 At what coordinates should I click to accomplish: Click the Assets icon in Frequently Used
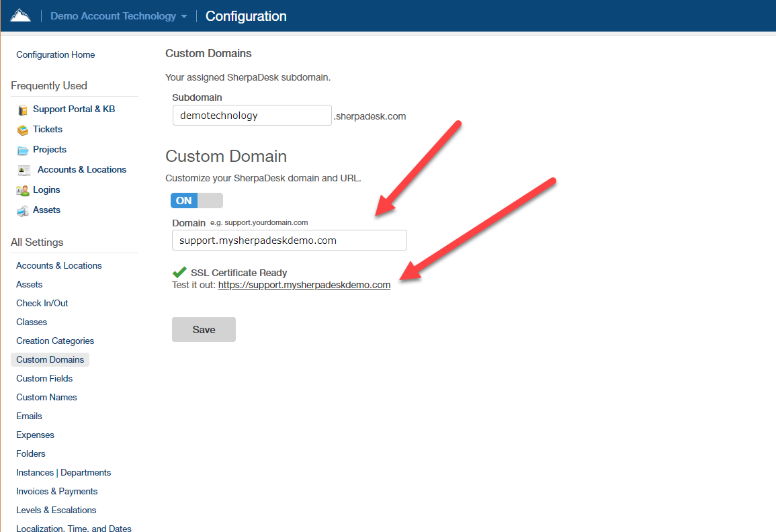21,210
